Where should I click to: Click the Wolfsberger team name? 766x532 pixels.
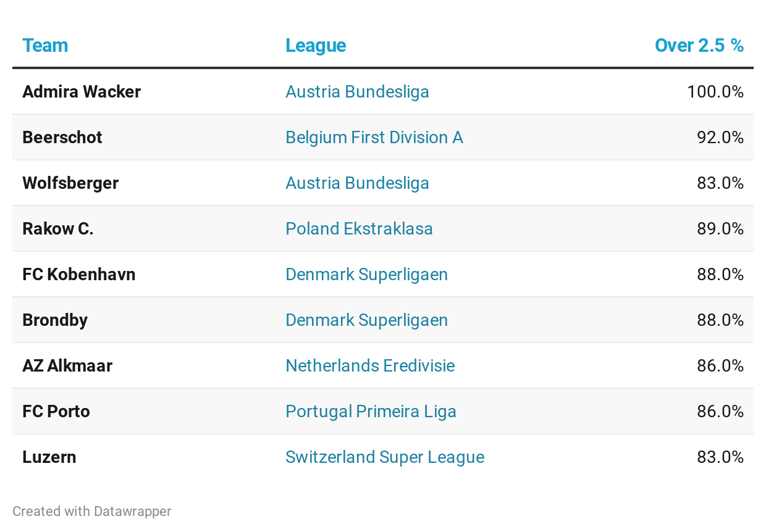click(70, 183)
